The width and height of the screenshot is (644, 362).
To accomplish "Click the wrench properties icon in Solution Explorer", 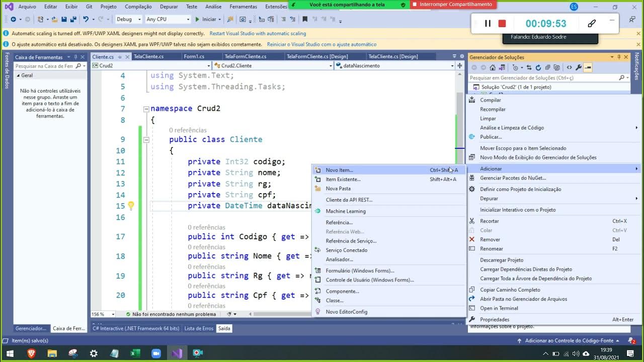I will coord(579,67).
